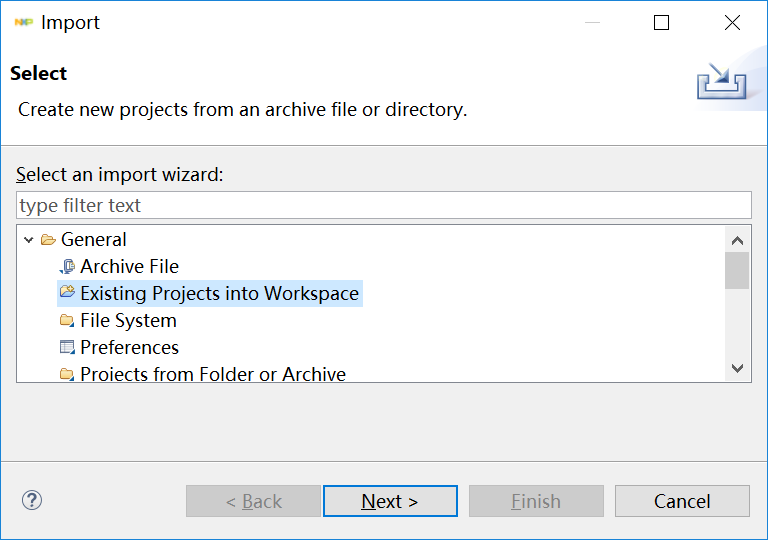Select the Archive File entry
Screen dimensions: 768x540
point(129,267)
